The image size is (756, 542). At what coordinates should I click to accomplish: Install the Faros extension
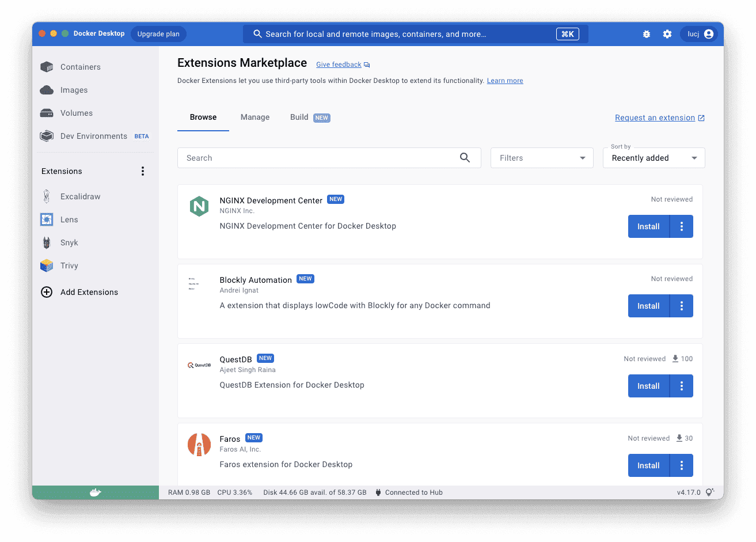click(x=648, y=465)
